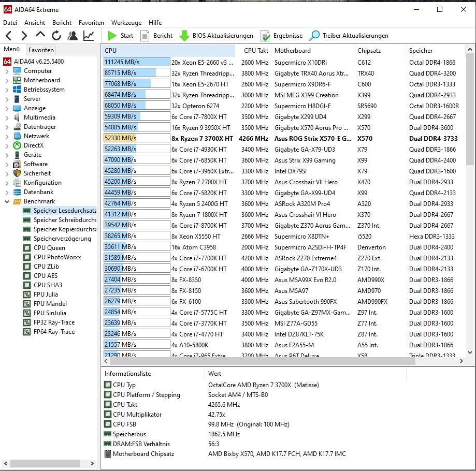Image resolution: width=476 pixels, height=471 pixels.
Task: Open the Hilfe menu
Action: tap(155, 22)
